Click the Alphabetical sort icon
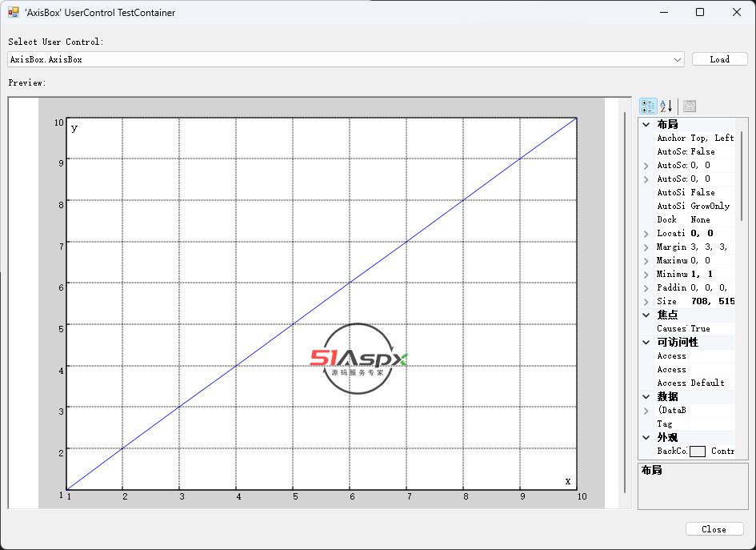This screenshot has height=550, width=756. [666, 106]
